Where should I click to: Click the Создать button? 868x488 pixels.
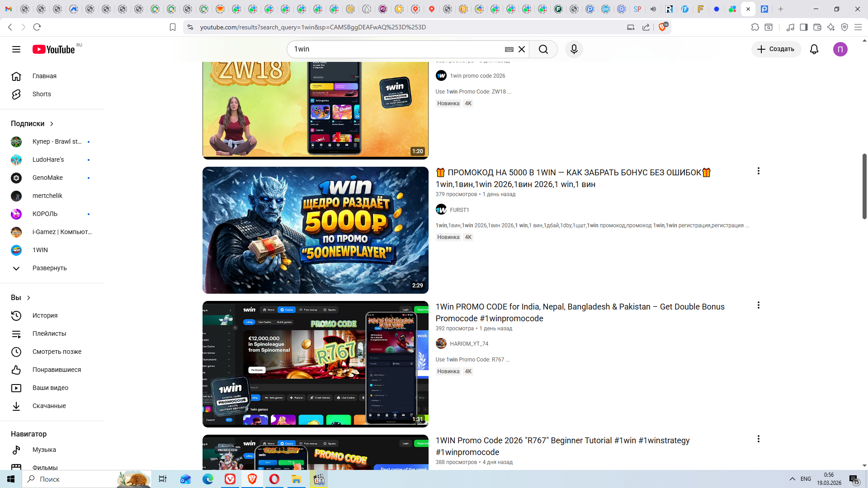[x=776, y=49]
